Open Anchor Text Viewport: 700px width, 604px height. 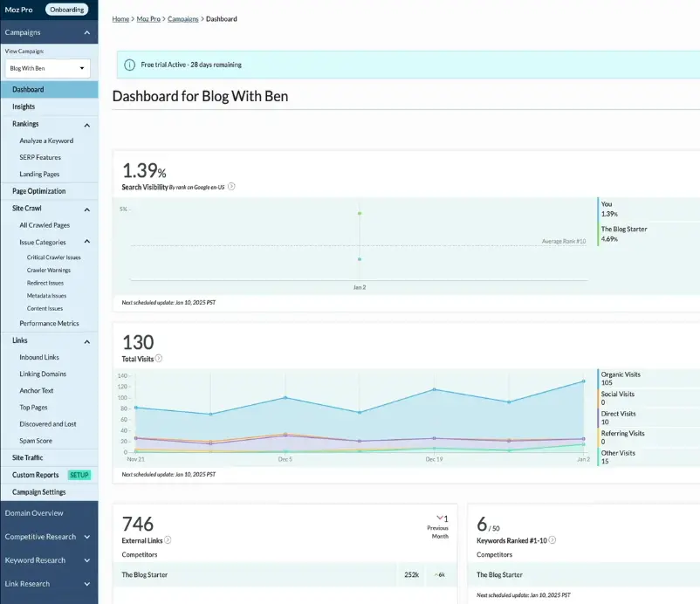pos(36,391)
